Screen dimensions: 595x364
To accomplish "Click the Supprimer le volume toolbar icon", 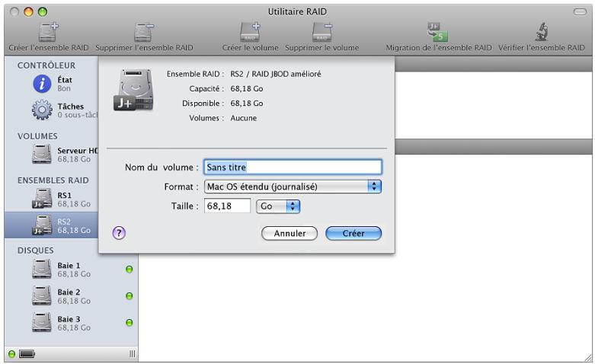I will 322,32.
